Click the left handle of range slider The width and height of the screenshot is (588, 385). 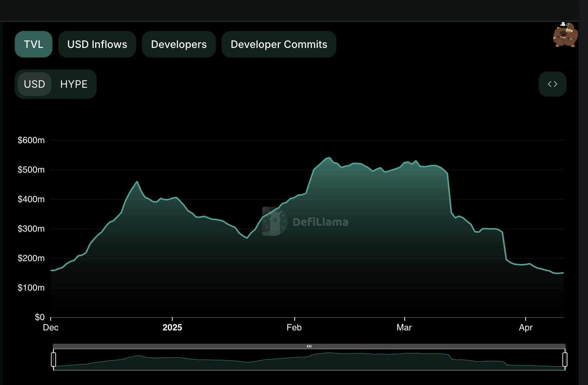[53, 359]
